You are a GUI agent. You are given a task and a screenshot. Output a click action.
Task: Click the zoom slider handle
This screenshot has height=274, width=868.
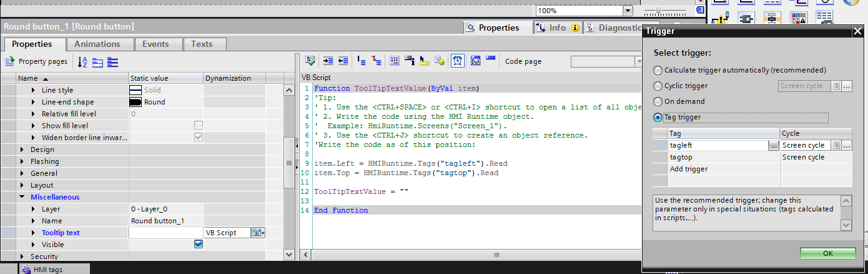click(x=658, y=11)
